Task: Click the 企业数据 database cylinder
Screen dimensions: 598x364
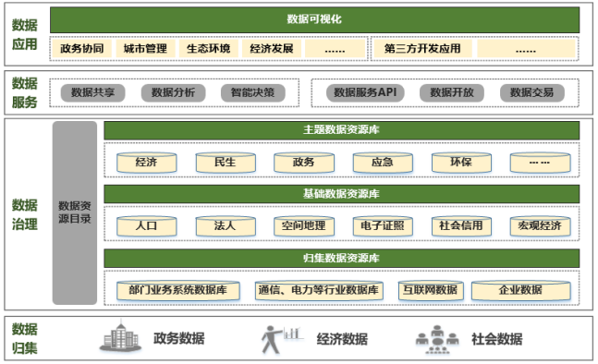Action: pyautogui.click(x=521, y=291)
